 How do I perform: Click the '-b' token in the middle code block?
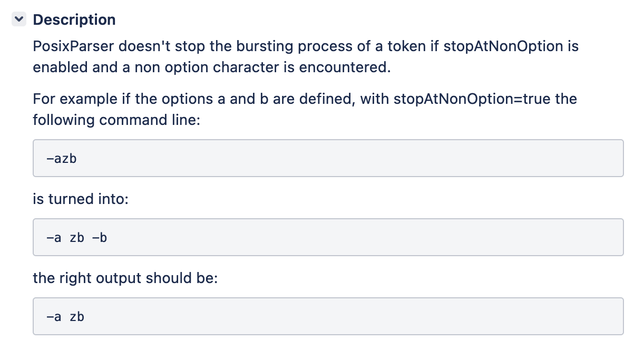click(100, 238)
